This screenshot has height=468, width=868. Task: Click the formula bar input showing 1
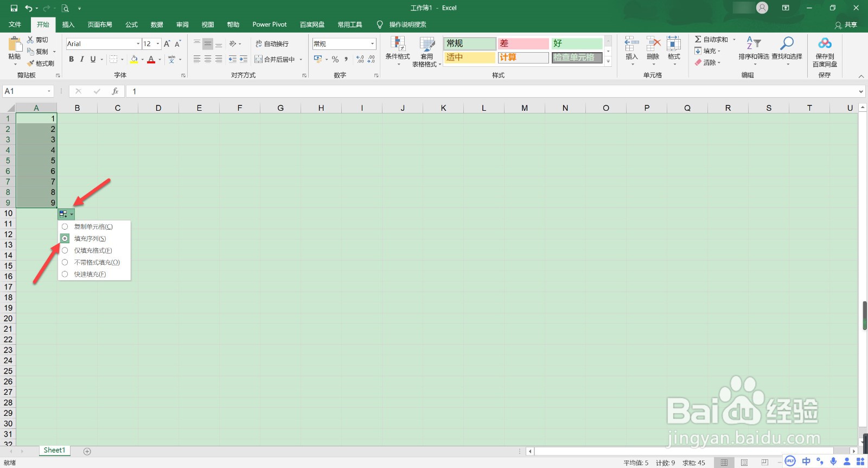(x=491, y=91)
